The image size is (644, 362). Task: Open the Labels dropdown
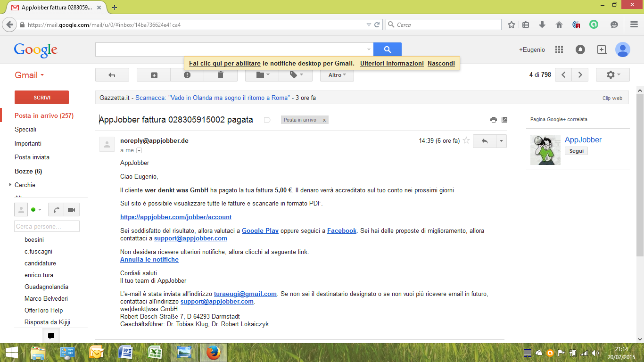click(296, 75)
